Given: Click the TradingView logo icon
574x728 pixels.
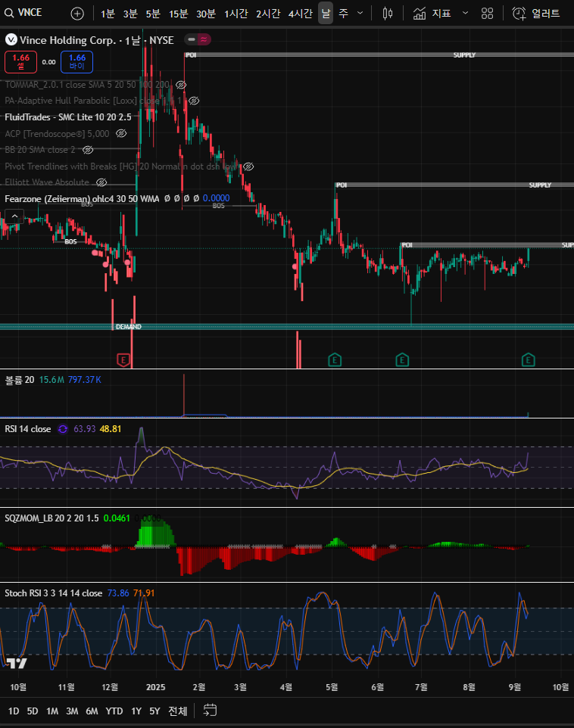Looking at the screenshot, I should (17, 663).
